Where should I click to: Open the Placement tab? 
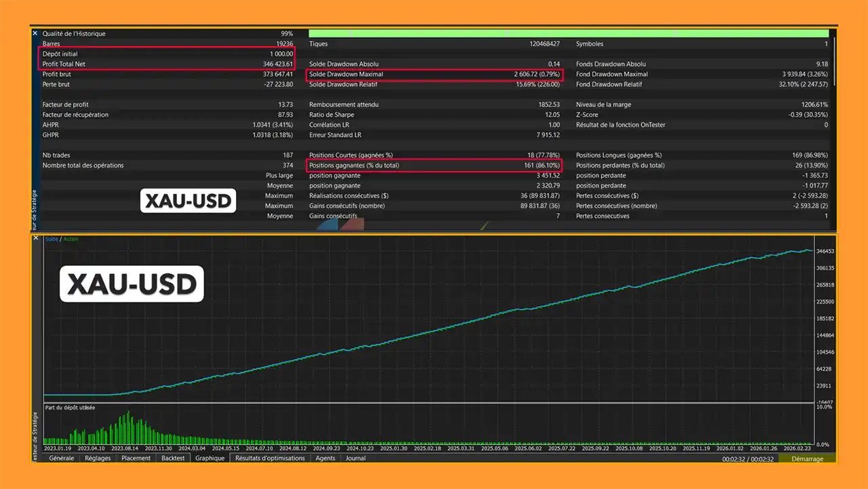pyautogui.click(x=136, y=458)
